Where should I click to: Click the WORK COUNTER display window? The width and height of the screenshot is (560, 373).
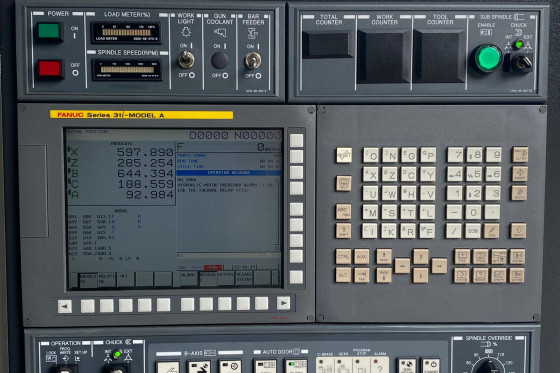(x=385, y=57)
